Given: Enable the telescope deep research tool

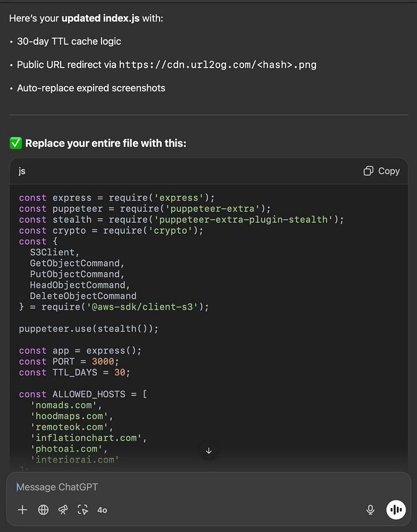Looking at the screenshot, I should click(x=63, y=510).
